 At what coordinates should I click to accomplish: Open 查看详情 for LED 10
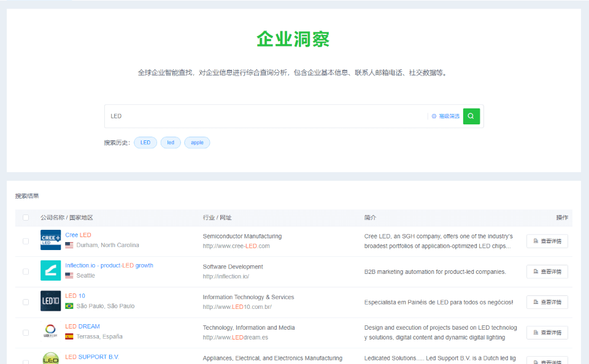click(x=547, y=302)
